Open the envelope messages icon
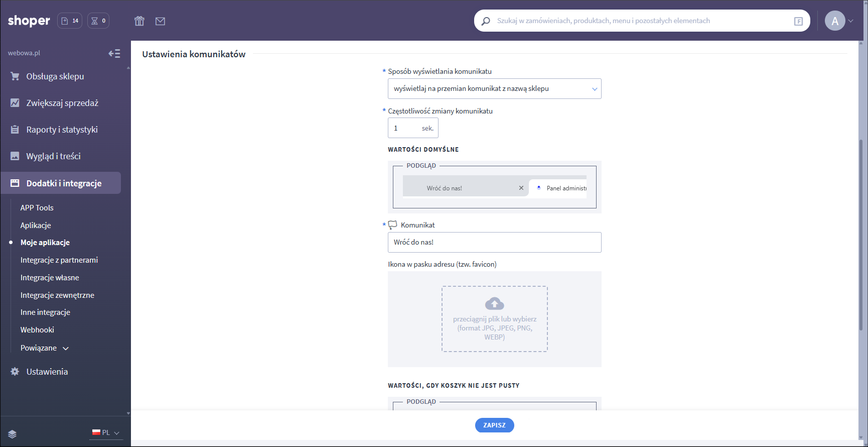 [x=160, y=21]
